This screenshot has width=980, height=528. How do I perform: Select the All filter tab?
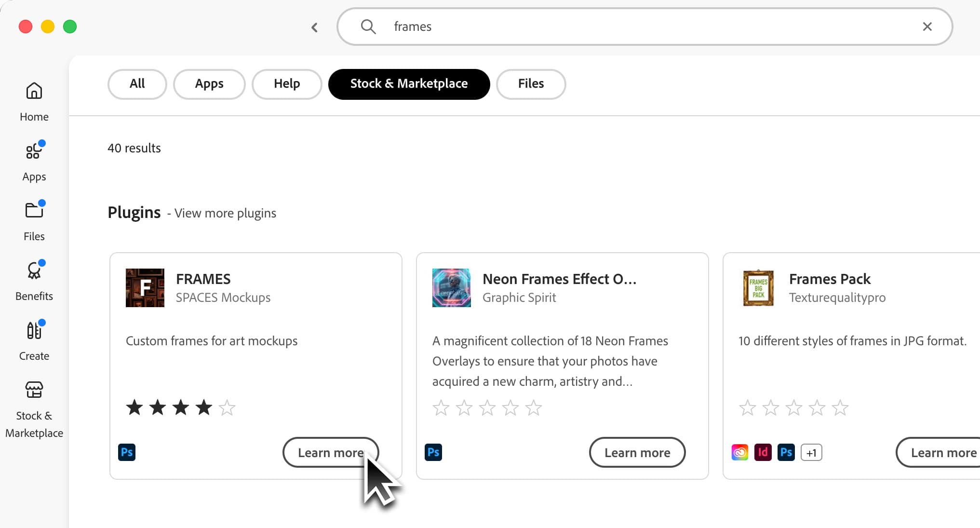point(137,84)
